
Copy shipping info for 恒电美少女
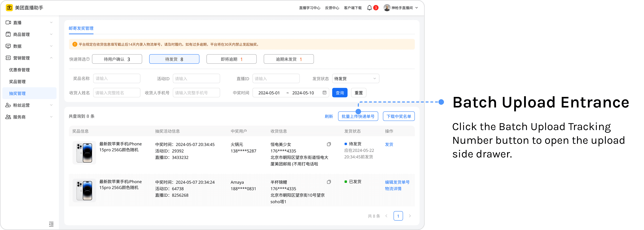coord(329,144)
